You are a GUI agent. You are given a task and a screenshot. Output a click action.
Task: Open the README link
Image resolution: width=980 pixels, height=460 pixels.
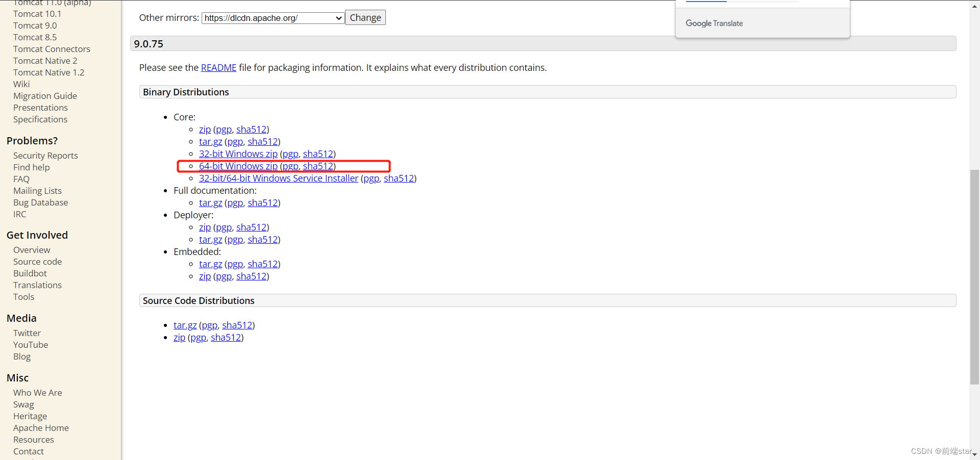(218, 68)
